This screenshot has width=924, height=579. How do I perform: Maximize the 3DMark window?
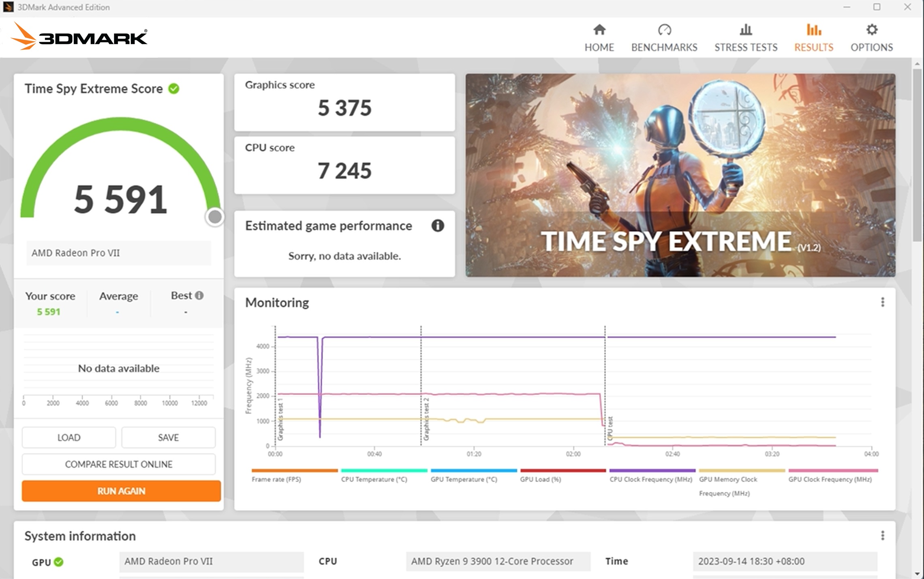click(877, 7)
